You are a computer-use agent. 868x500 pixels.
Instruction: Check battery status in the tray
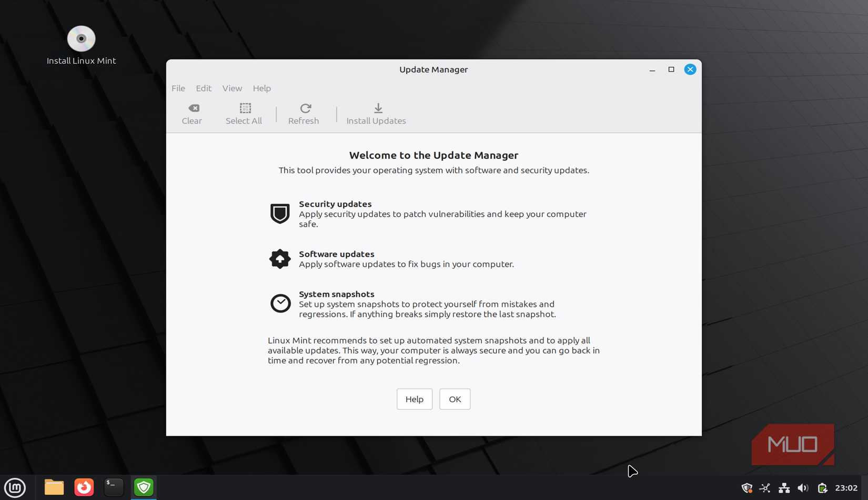pos(822,487)
